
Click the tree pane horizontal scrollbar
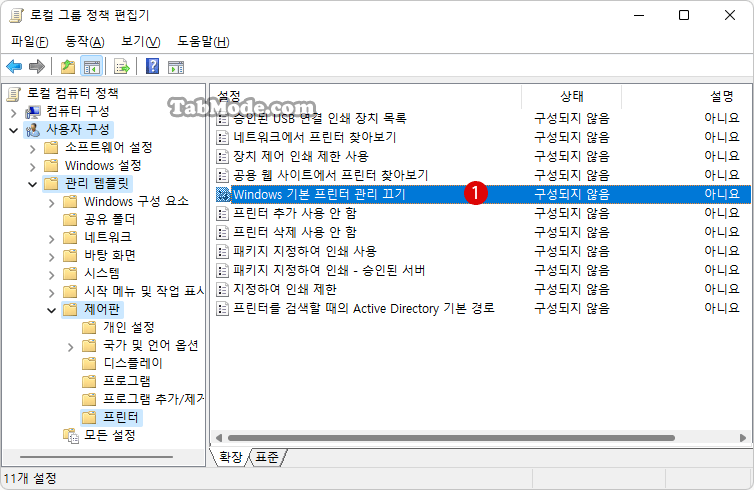pos(96,457)
